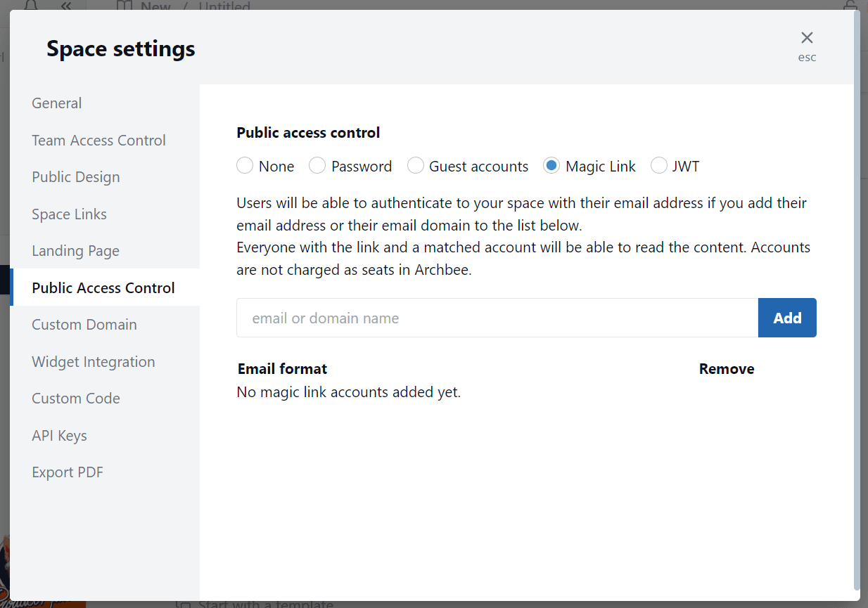Choose Password access control option
The image size is (868, 608).
pyautogui.click(x=317, y=166)
